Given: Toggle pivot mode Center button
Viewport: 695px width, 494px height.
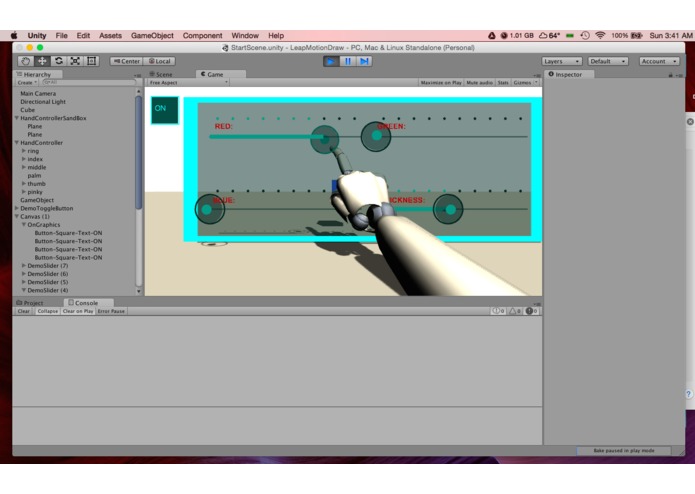Looking at the screenshot, I should coord(127,61).
